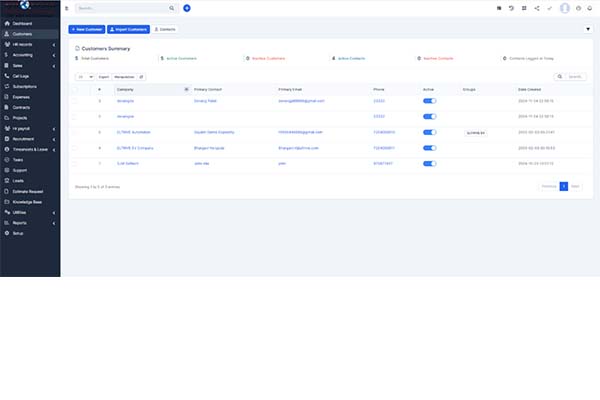Select Contracts in the sidebar
Image resolution: width=600 pixels, height=400 pixels.
(21, 108)
